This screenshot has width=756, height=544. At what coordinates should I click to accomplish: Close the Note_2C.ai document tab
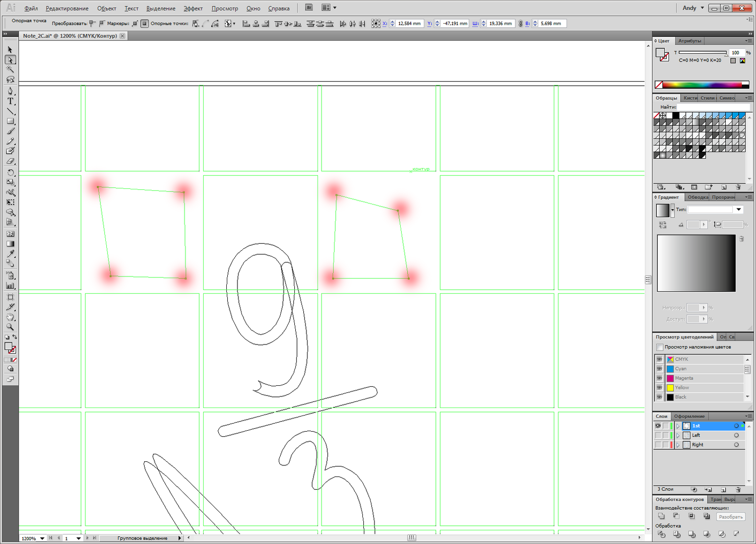coord(122,36)
